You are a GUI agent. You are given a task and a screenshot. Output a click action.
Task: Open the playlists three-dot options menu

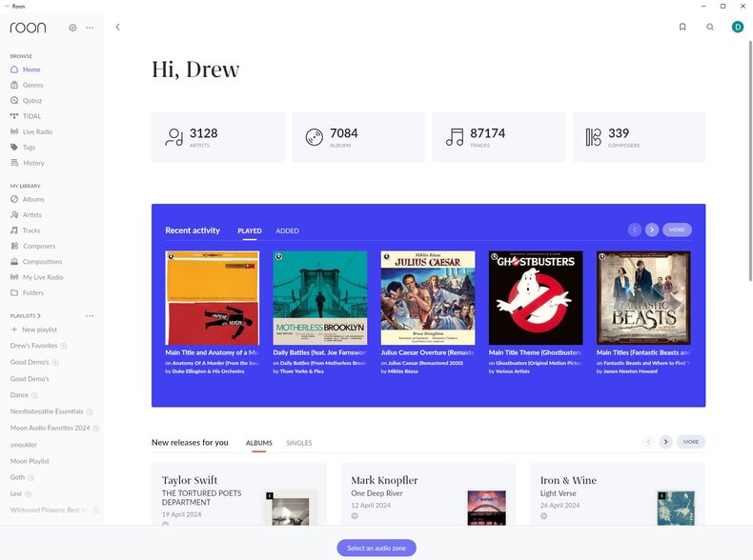pyautogui.click(x=90, y=315)
